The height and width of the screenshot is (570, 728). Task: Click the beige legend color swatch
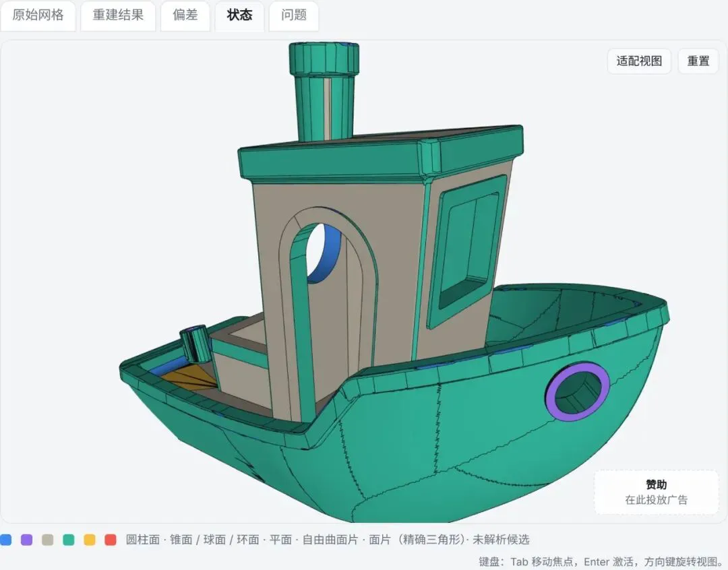point(47,540)
